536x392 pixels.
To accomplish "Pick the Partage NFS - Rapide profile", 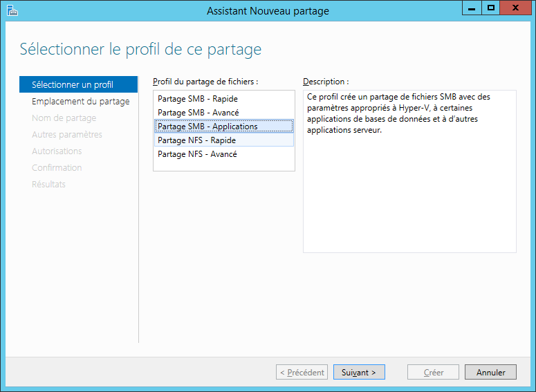I will click(197, 140).
